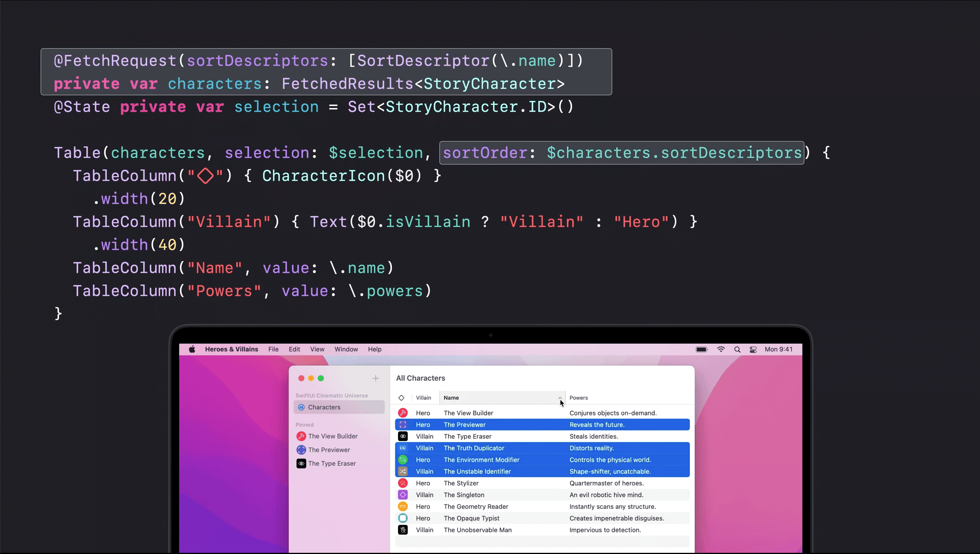
Task: Click The Singleton row icon
Action: pyautogui.click(x=403, y=495)
